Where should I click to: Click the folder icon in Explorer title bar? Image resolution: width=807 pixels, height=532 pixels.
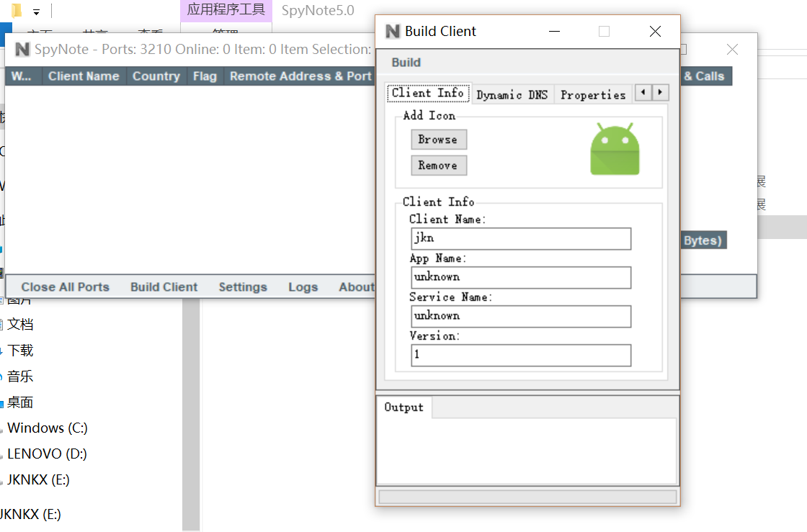click(x=17, y=10)
